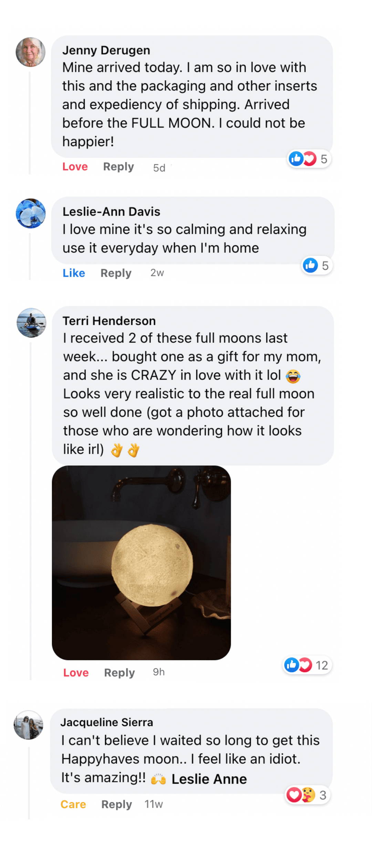Reply to Leslie-Ann Davis's comment

click(116, 273)
